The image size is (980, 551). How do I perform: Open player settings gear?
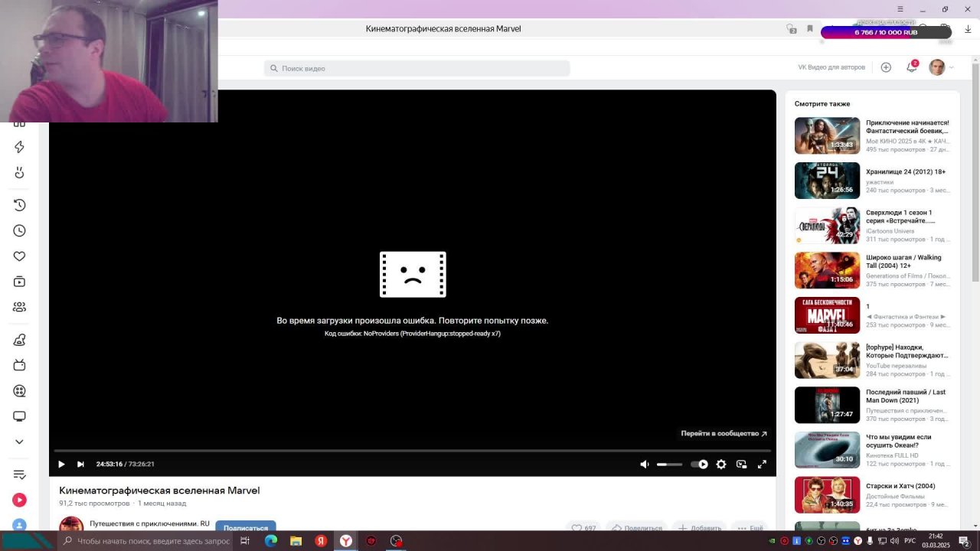point(721,464)
